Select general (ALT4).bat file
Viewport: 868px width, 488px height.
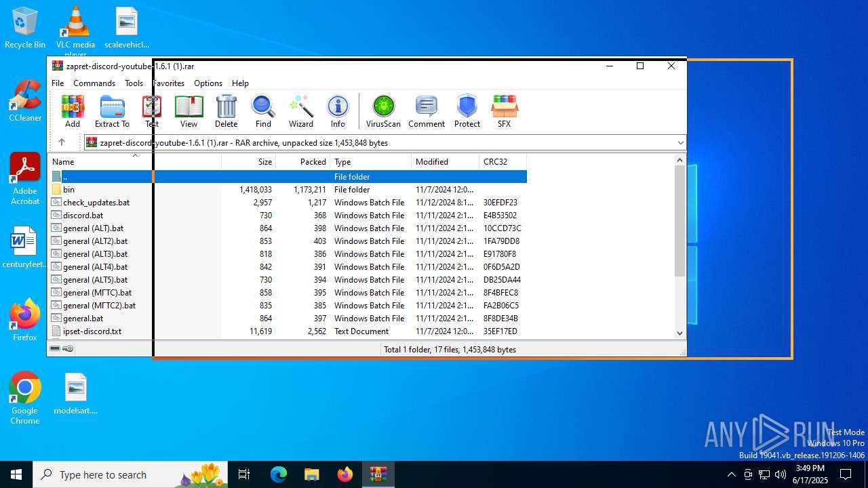[288, 267]
